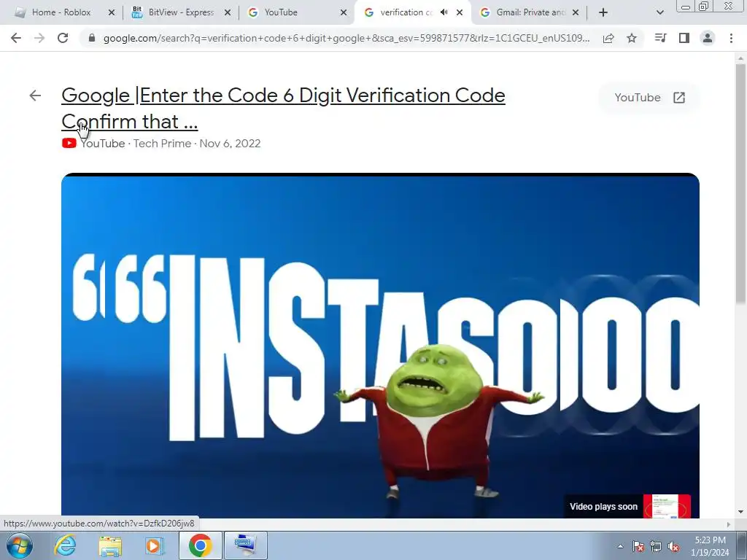Open the Chrome profile avatar
This screenshot has height=560, width=747.
708,38
